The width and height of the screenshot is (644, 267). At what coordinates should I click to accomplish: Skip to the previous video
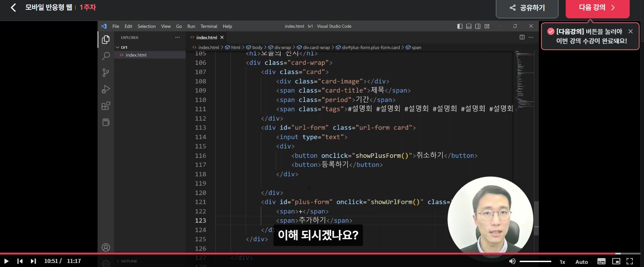pyautogui.click(x=20, y=261)
